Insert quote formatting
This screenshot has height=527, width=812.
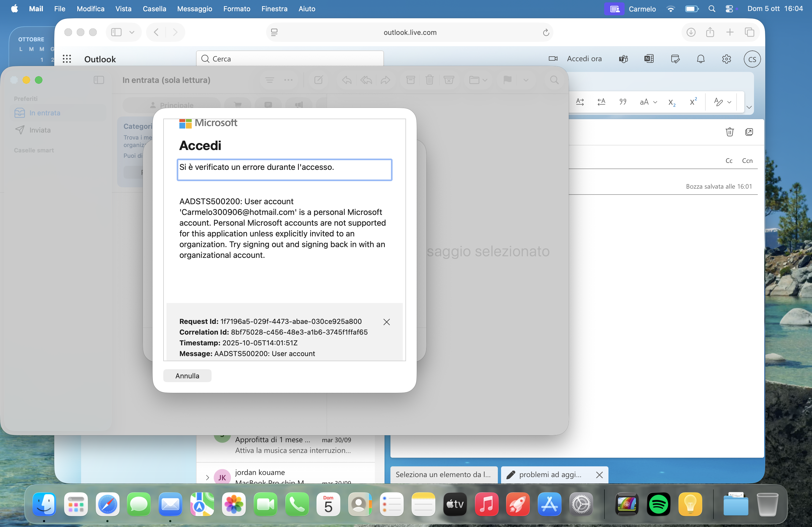(x=623, y=102)
